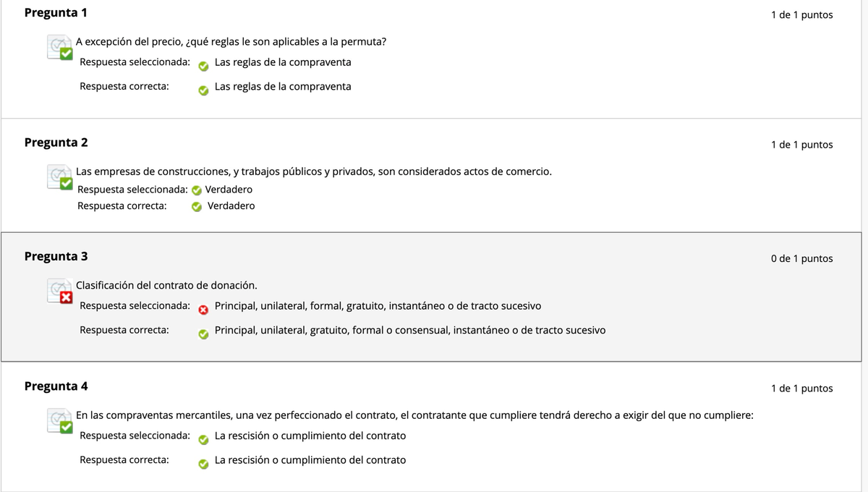Click the Pregunta 4 correct-status icon
This screenshot has width=868, height=492.
click(x=60, y=421)
